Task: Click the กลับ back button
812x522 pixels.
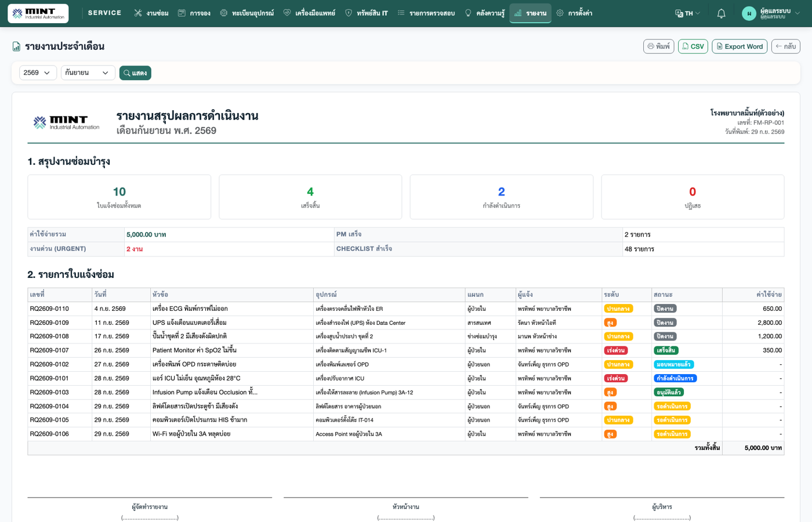Action: [786, 46]
